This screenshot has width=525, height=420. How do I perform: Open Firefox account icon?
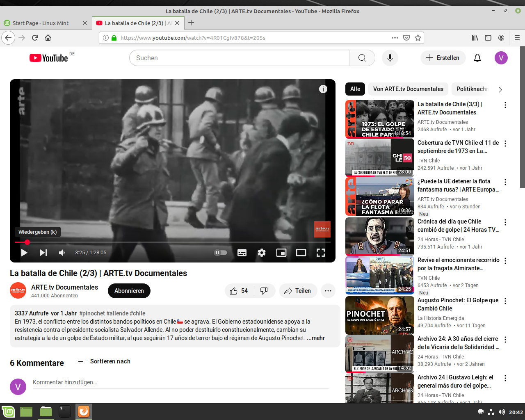[x=501, y=38]
